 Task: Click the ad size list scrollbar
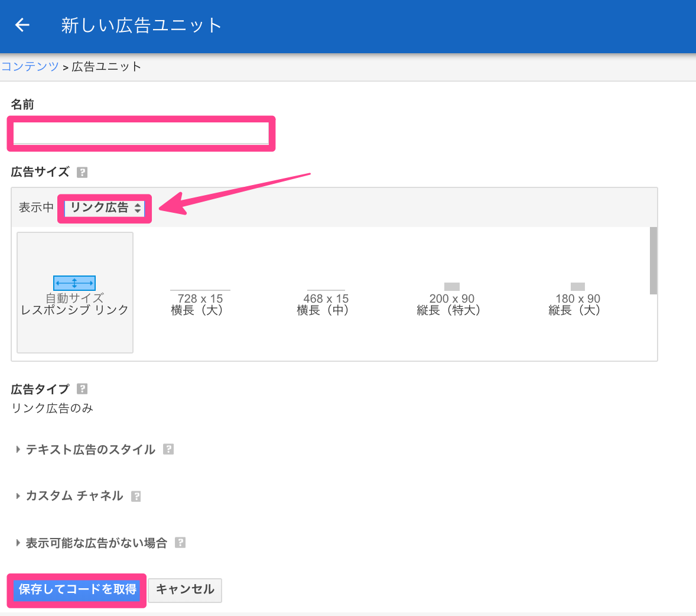pyautogui.click(x=653, y=261)
